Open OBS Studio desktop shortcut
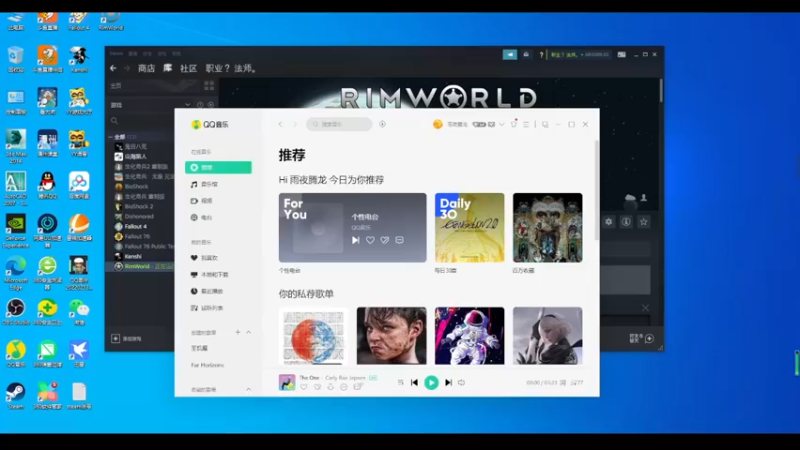Image resolution: width=800 pixels, height=450 pixels. coord(16,312)
